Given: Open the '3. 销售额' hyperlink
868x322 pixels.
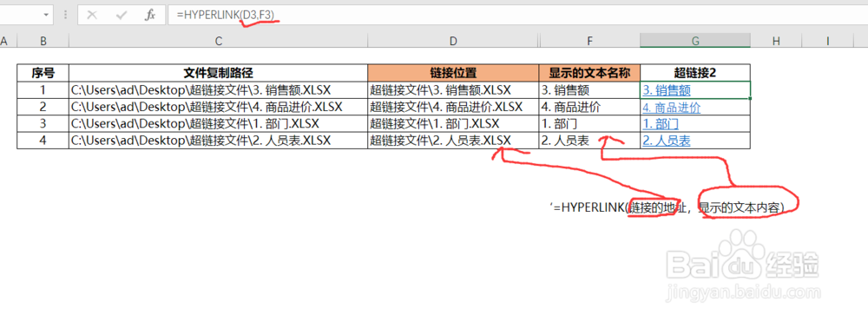Looking at the screenshot, I should point(667,89).
